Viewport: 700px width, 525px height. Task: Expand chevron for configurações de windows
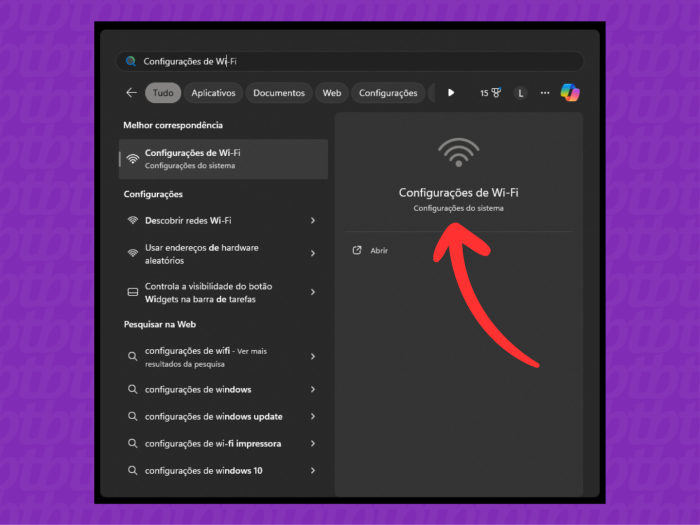tap(313, 389)
